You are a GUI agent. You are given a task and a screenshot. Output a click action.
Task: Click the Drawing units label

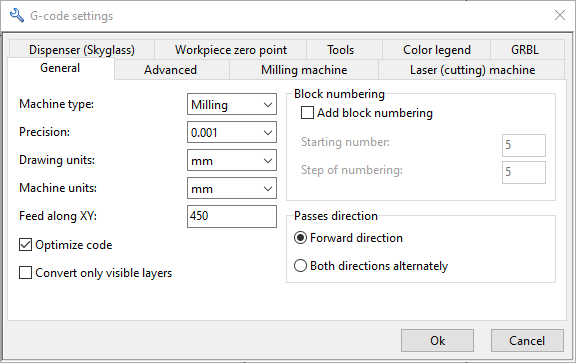57,160
